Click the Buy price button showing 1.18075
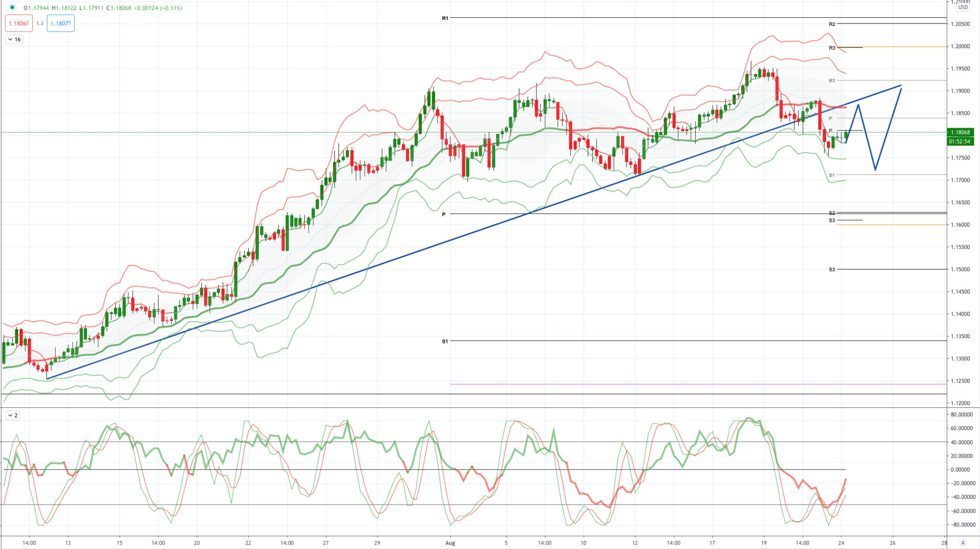980x549 pixels. pos(60,23)
